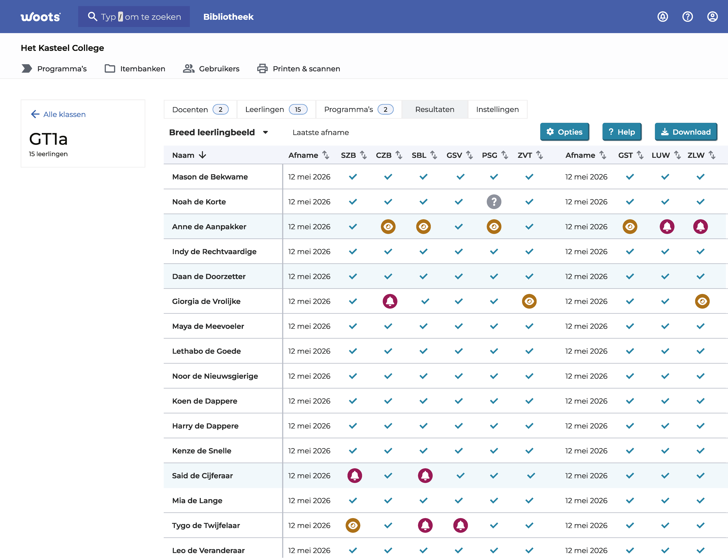Screen dimensions: 728x560
Task: Open the help question mark icon in header
Action: 687,17
